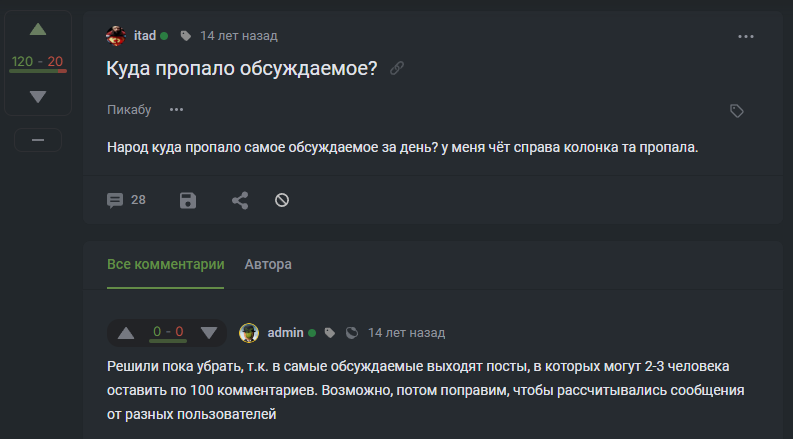Expand the dots menu beside Пикабу
Image resolution: width=793 pixels, height=439 pixels.
pos(177,109)
